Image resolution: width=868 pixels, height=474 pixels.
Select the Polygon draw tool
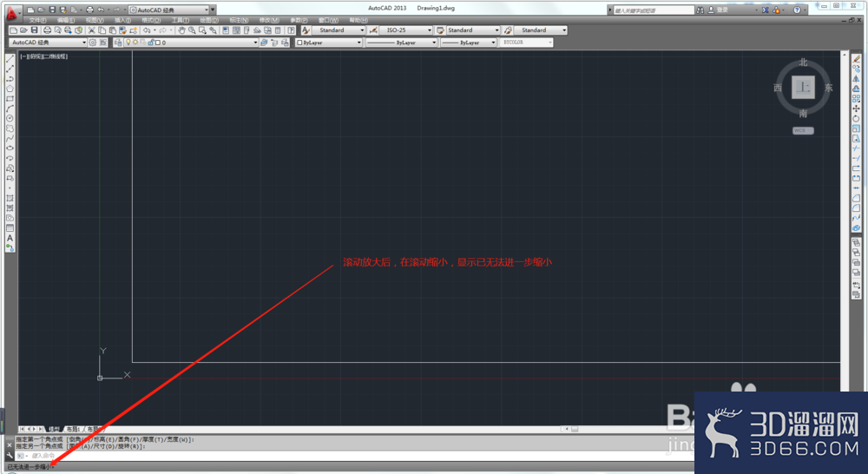click(x=10, y=89)
